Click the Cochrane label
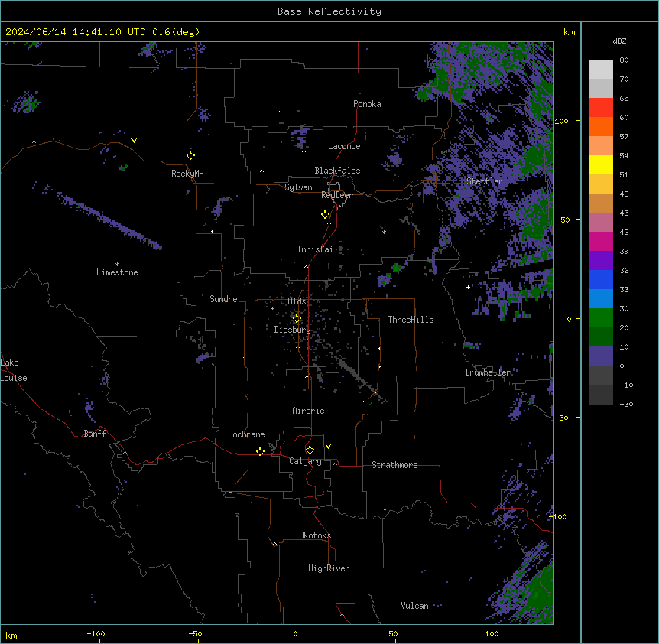This screenshot has height=644, width=659. 246,434
